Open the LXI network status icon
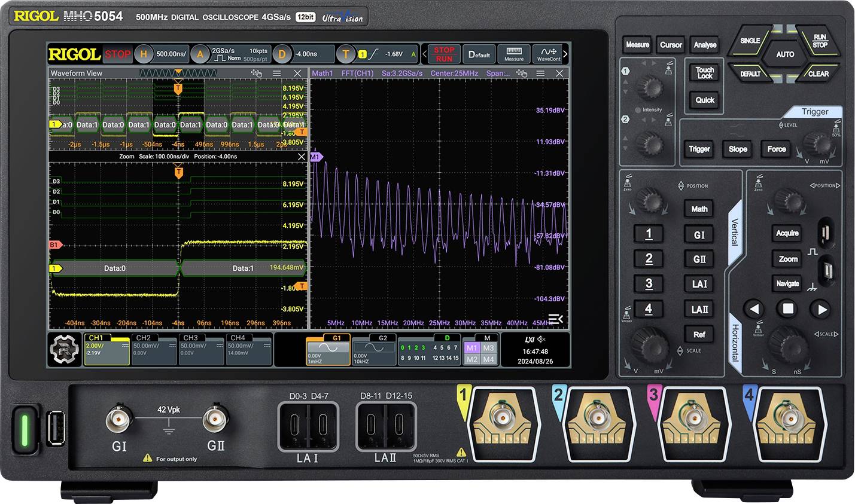This screenshot has height=504, width=855. [x=530, y=340]
